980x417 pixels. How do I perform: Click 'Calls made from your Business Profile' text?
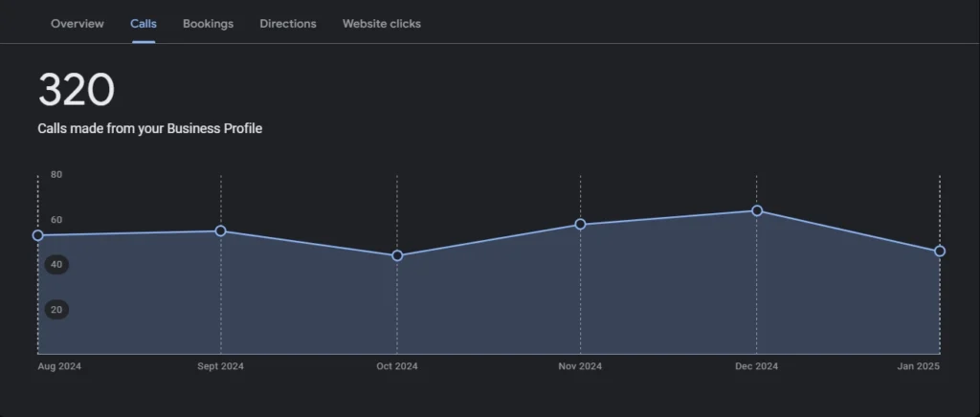click(x=149, y=128)
